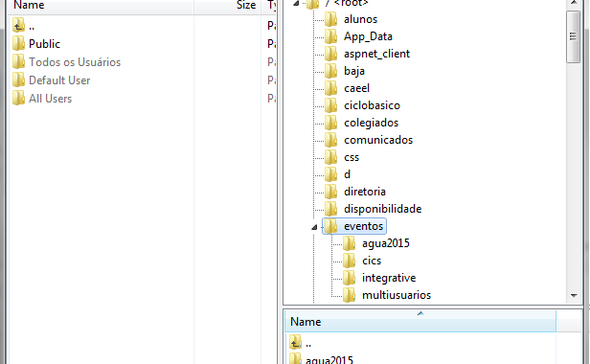Click the folder icon for d

click(x=330, y=174)
